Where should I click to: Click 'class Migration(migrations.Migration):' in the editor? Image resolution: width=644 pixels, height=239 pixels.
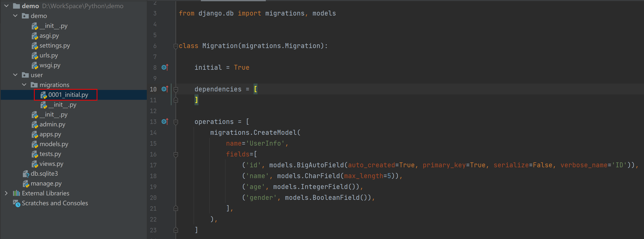(253, 46)
